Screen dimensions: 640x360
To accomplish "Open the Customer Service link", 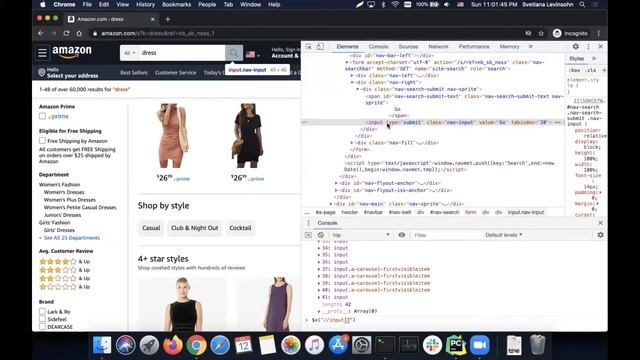I will [x=176, y=73].
